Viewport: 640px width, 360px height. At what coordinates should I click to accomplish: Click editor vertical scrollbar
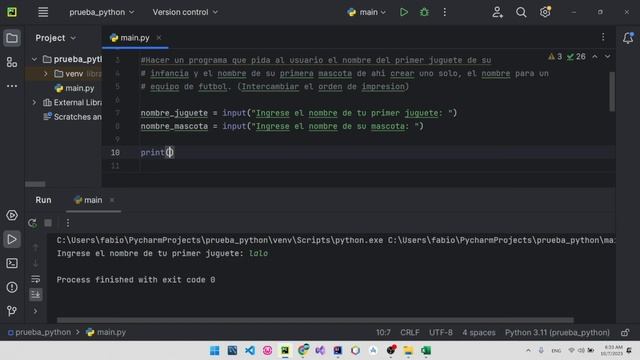pyautogui.click(x=612, y=91)
